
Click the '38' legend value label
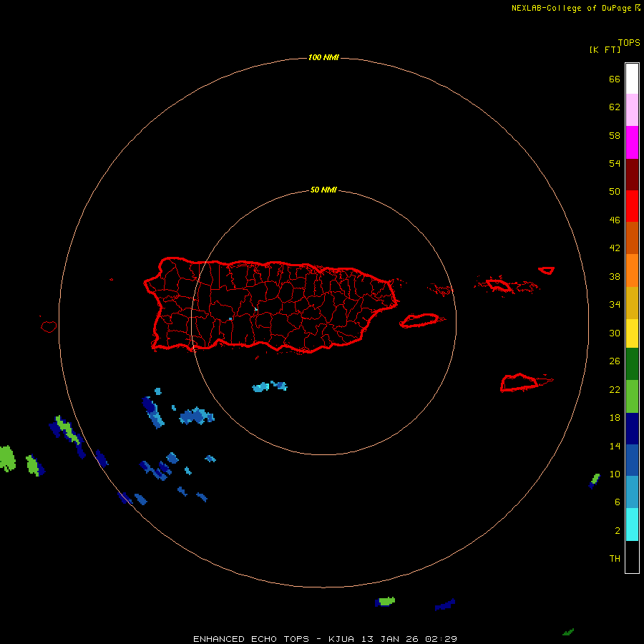click(x=615, y=276)
